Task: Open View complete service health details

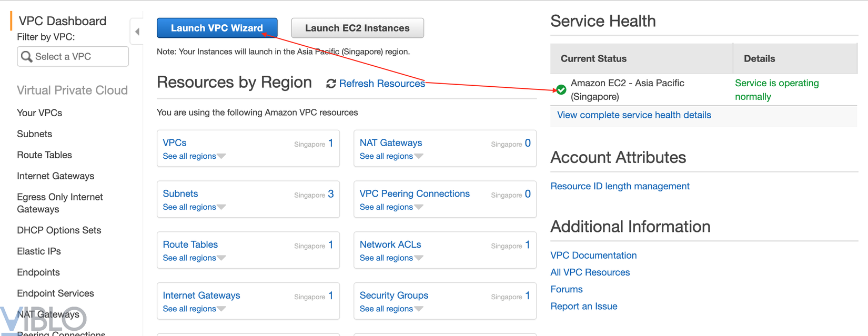Action: pos(634,115)
